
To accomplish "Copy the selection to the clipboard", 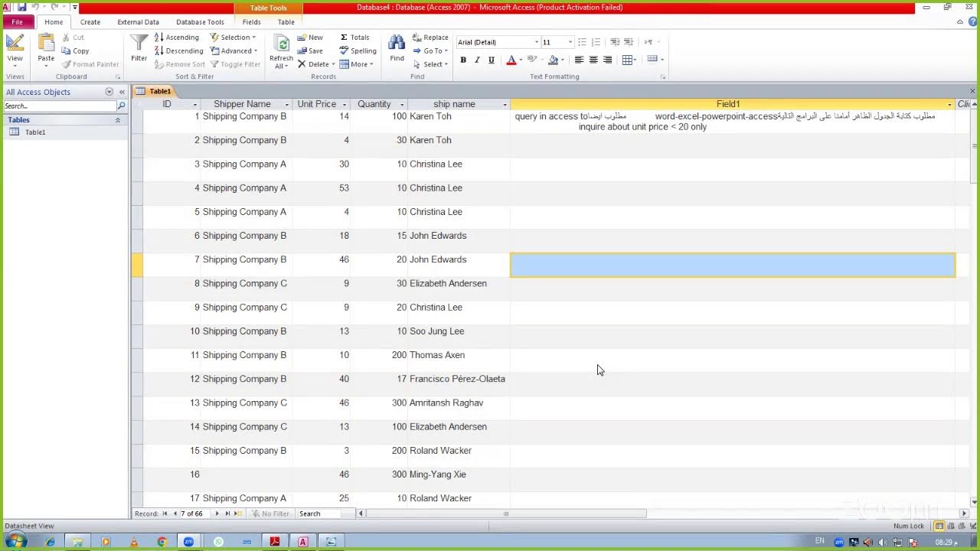I will pos(75,51).
